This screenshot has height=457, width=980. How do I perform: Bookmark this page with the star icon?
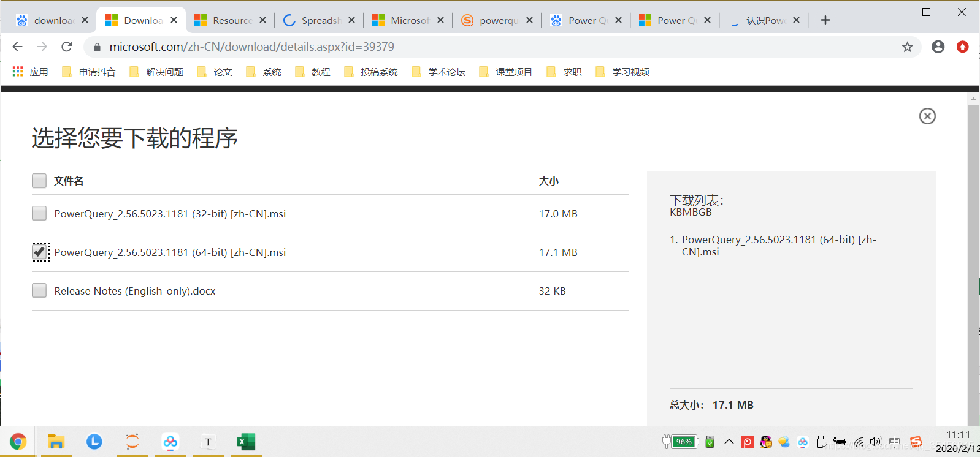907,47
